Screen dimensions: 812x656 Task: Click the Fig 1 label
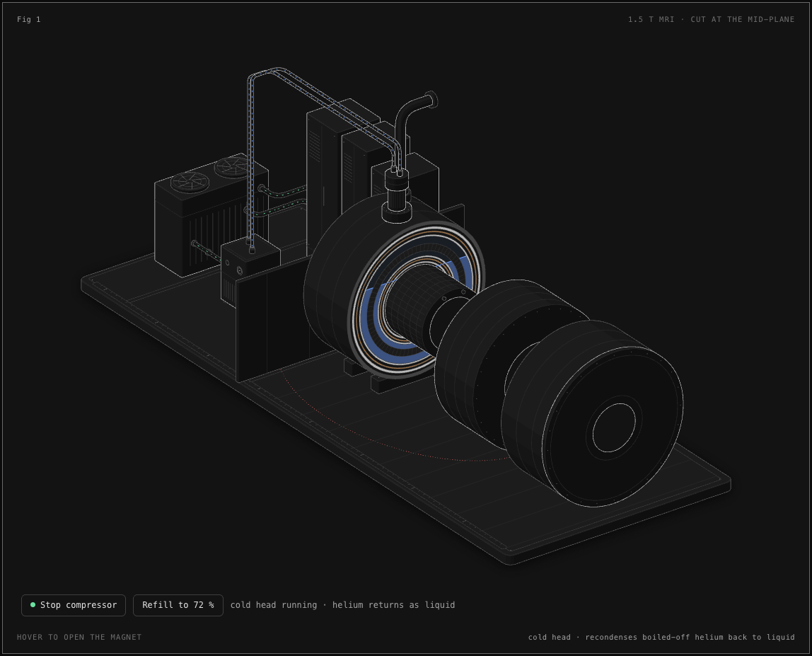coord(28,19)
